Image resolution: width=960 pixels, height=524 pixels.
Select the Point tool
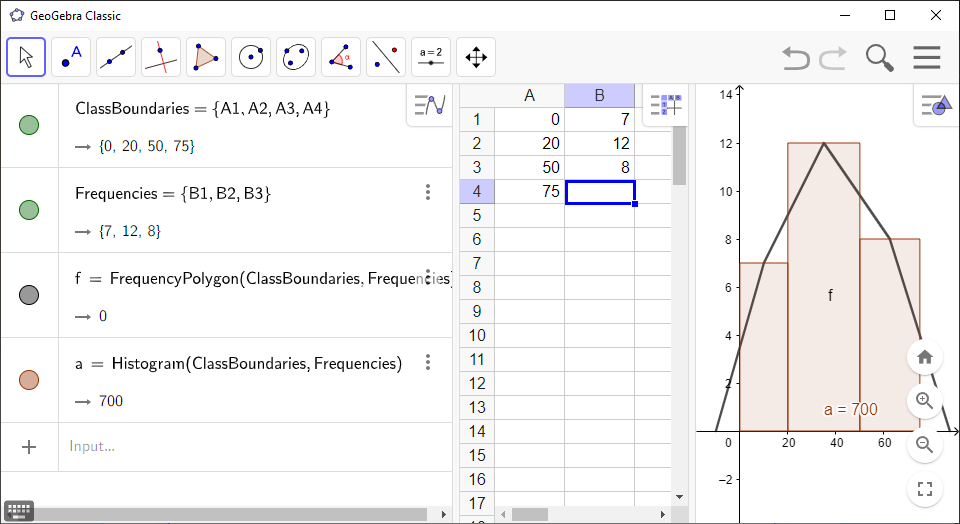click(x=71, y=57)
